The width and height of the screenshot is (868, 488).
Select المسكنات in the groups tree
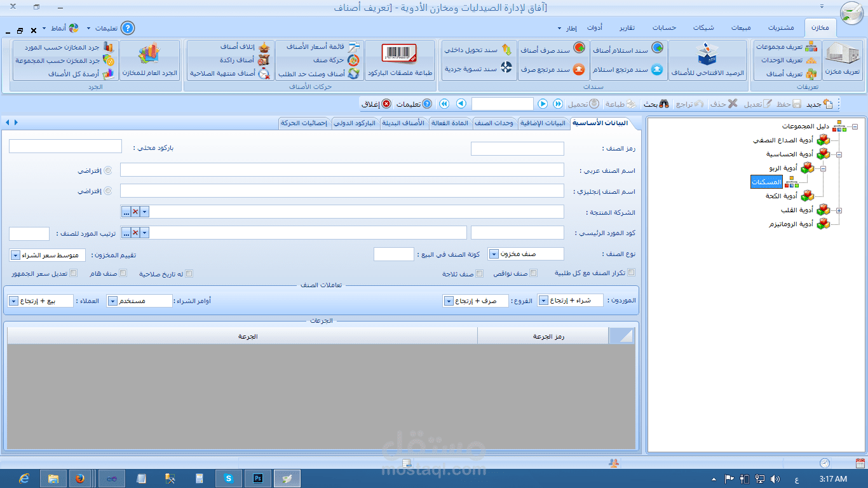pyautogui.click(x=766, y=182)
